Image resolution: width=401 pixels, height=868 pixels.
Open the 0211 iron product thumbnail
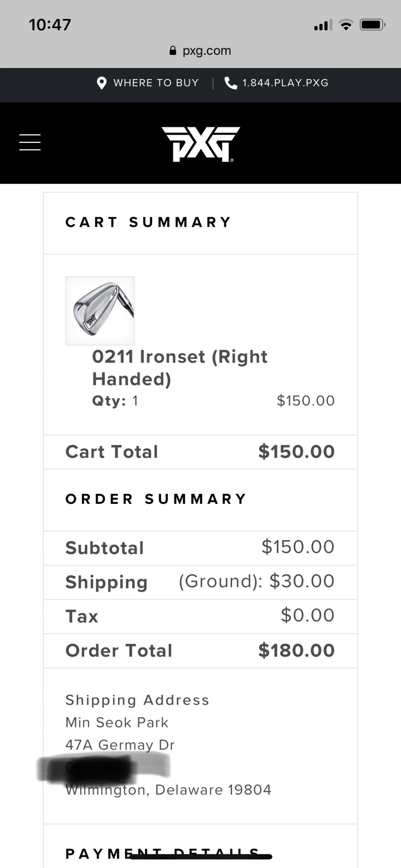[100, 311]
